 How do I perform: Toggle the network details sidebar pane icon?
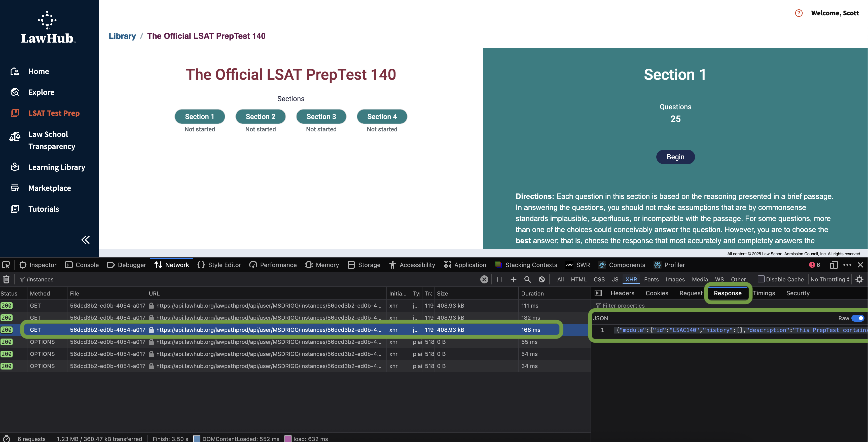(x=598, y=293)
